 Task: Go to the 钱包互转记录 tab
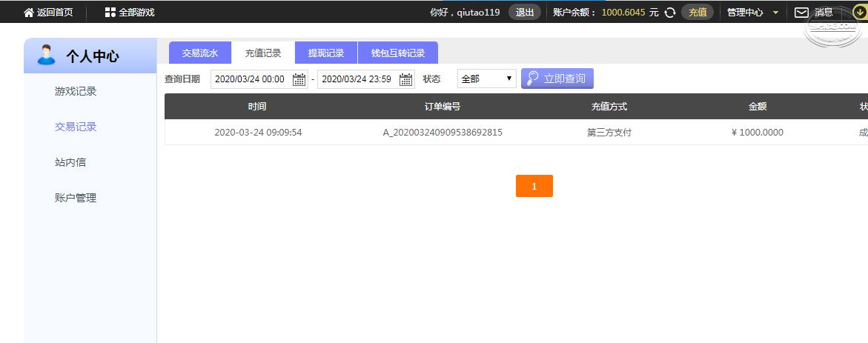point(398,53)
